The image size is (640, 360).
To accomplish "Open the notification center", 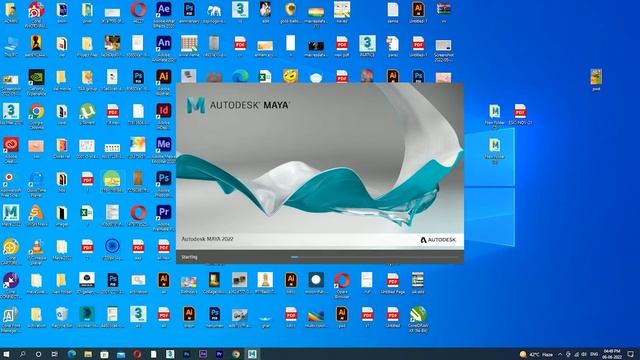I will [x=631, y=354].
